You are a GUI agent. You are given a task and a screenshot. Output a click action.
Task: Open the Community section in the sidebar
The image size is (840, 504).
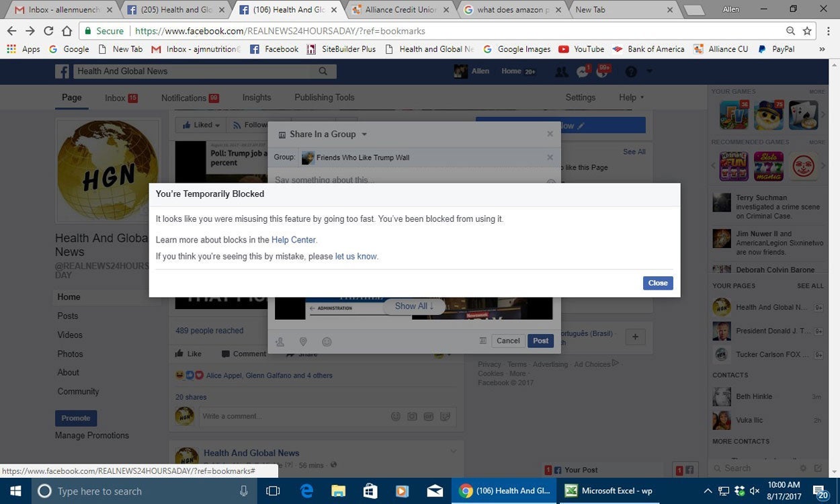(78, 391)
